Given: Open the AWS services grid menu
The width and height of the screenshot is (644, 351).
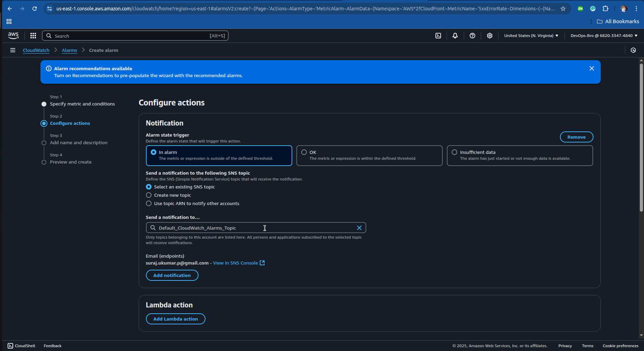Looking at the screenshot, I should tap(33, 36).
